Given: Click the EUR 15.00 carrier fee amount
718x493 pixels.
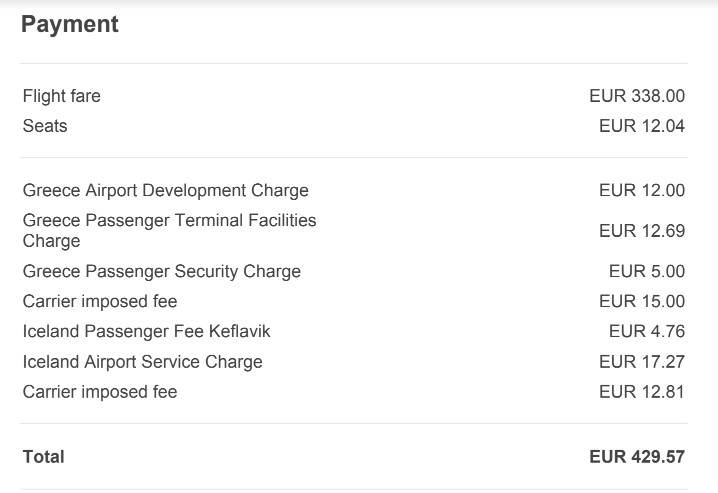Looking at the screenshot, I should [642, 302].
